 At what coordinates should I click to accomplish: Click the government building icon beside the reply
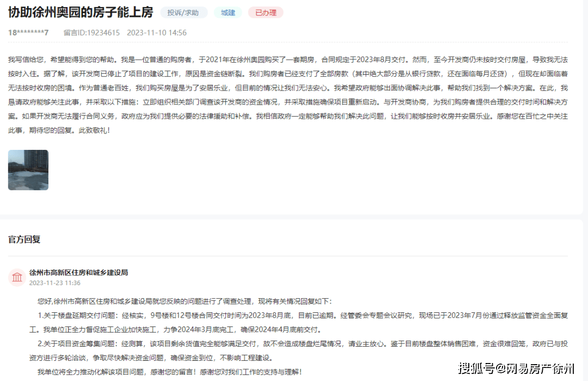tap(17, 277)
